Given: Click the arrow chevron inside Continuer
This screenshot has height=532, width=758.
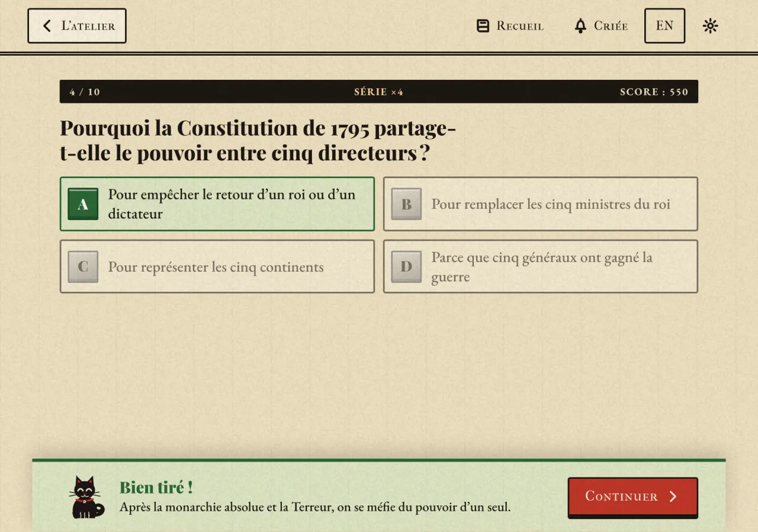Looking at the screenshot, I should [x=673, y=496].
